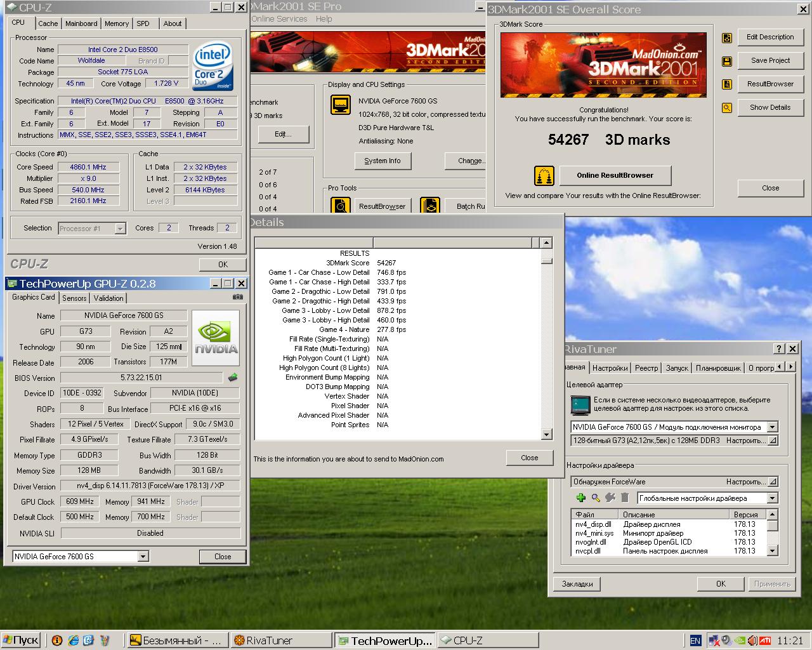Click the magnifier search icon in RivaTuner driver settings
The height and width of the screenshot is (650, 812).
coord(595,498)
